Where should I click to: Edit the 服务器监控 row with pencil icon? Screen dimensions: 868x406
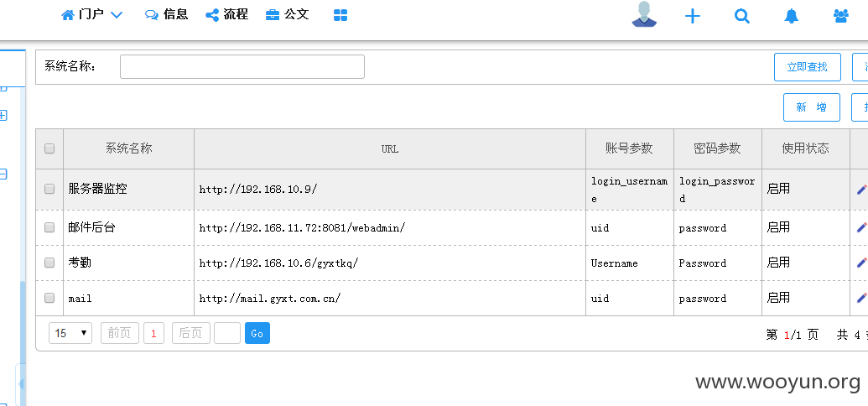click(x=861, y=190)
